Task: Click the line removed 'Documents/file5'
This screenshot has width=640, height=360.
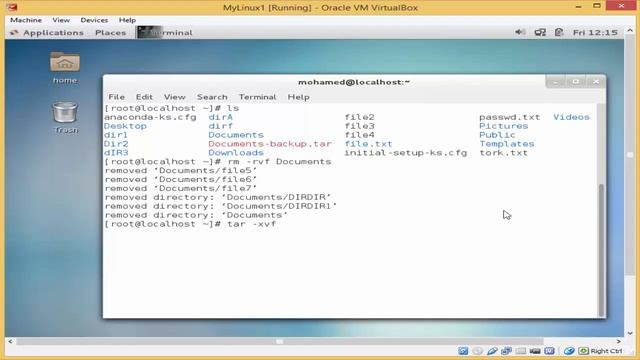Action: [x=181, y=171]
